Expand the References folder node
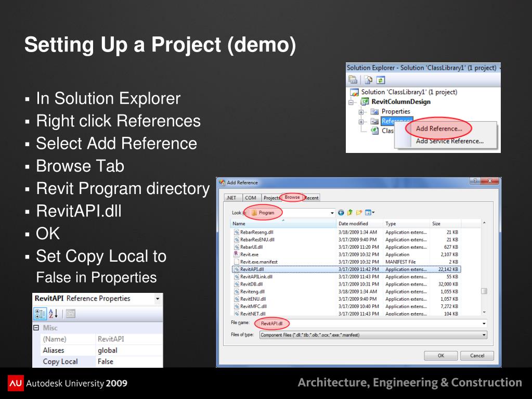 coord(361,121)
